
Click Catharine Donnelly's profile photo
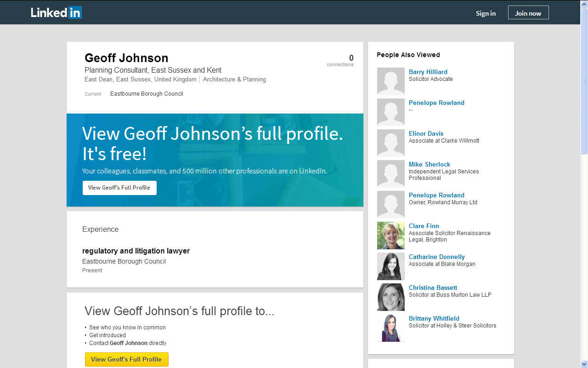[x=390, y=266]
